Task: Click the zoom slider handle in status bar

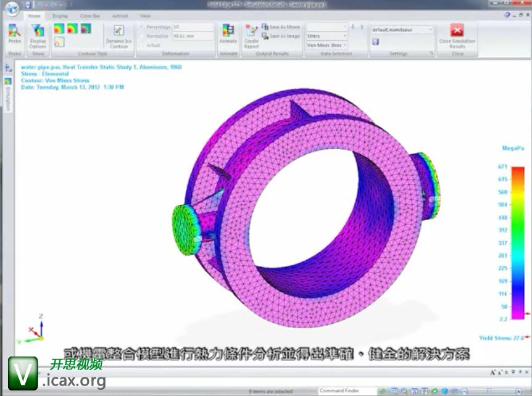Action: [489, 391]
